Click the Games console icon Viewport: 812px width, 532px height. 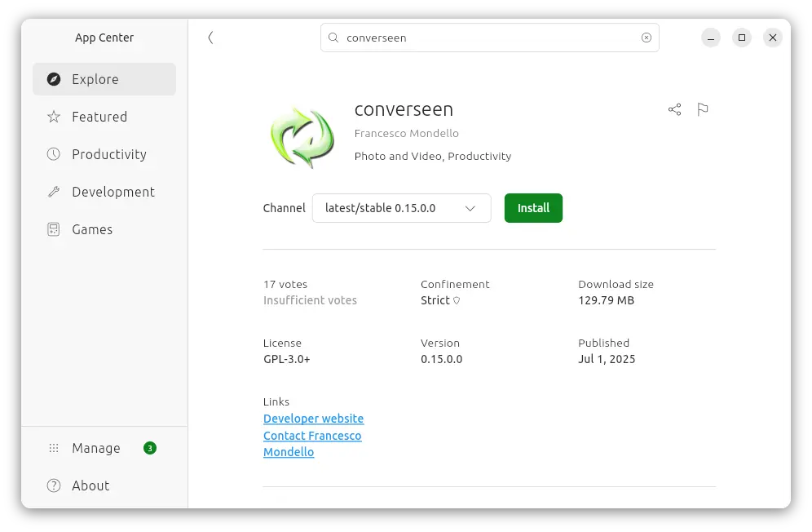54,229
